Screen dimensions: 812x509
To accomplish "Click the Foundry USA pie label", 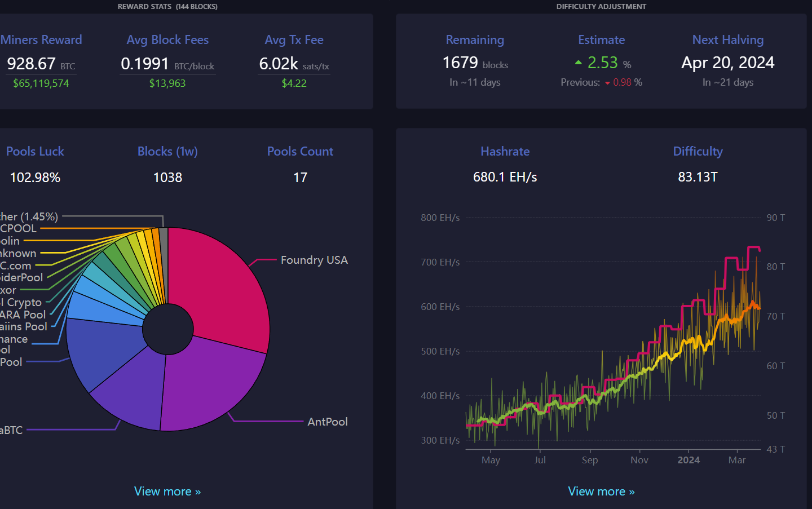I will pyautogui.click(x=314, y=260).
